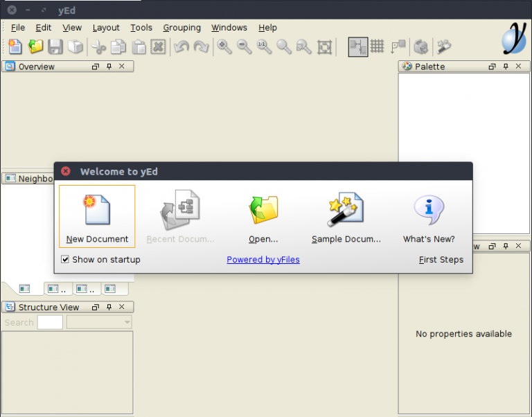Image resolution: width=532 pixels, height=417 pixels.
Task: Float the Structure View panel
Action: click(x=96, y=307)
